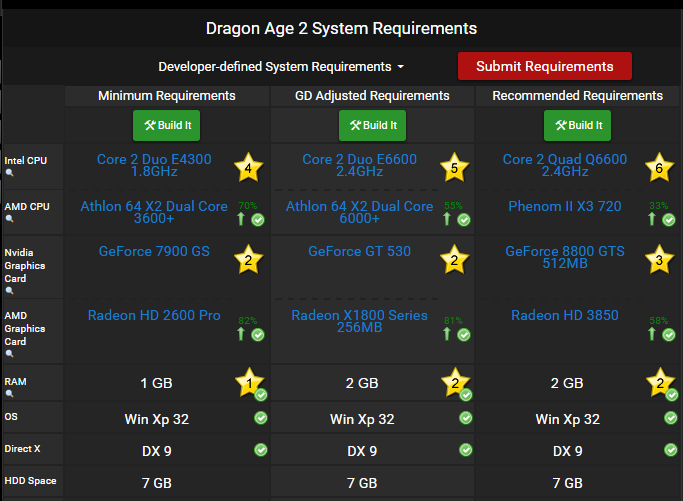Click the star rating beside minimum 1 GB RAM

pos(249,383)
